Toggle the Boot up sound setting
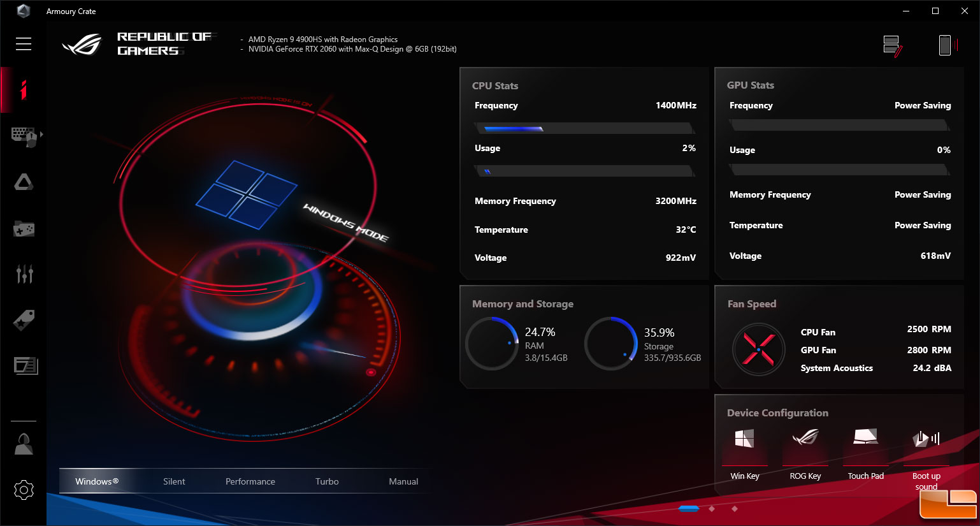 coord(926,458)
